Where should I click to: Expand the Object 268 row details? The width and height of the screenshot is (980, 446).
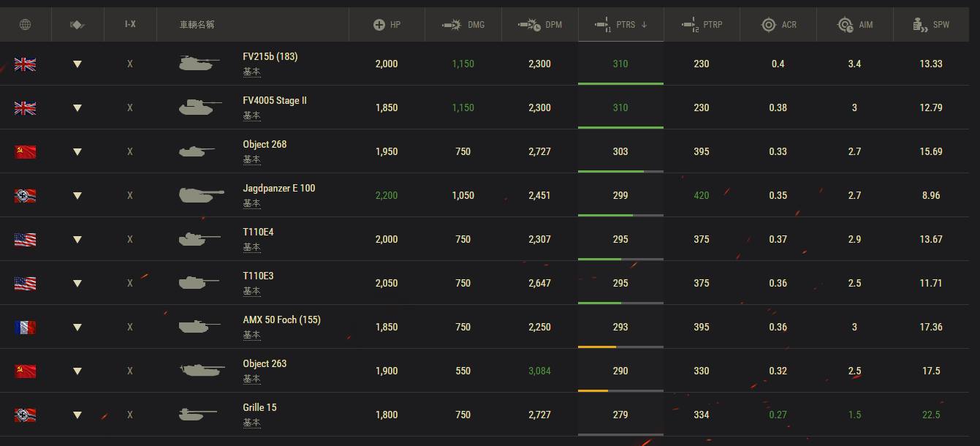77,152
